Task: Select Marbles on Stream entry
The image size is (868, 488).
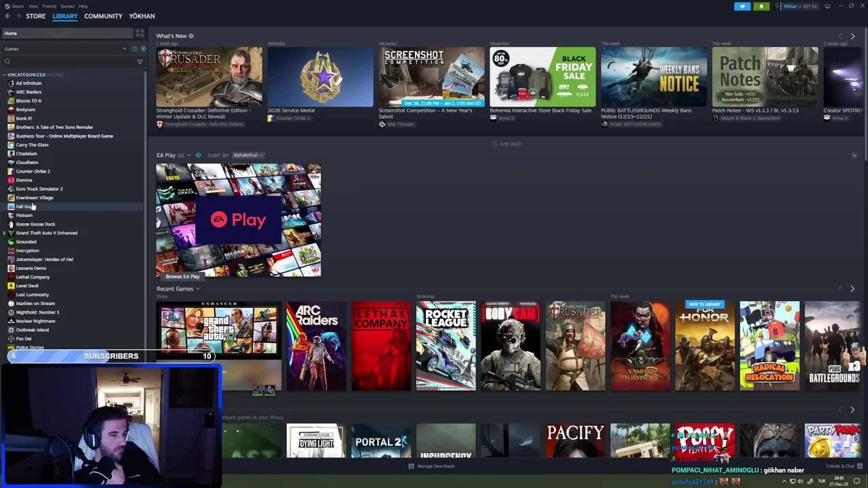Action: click(x=35, y=304)
